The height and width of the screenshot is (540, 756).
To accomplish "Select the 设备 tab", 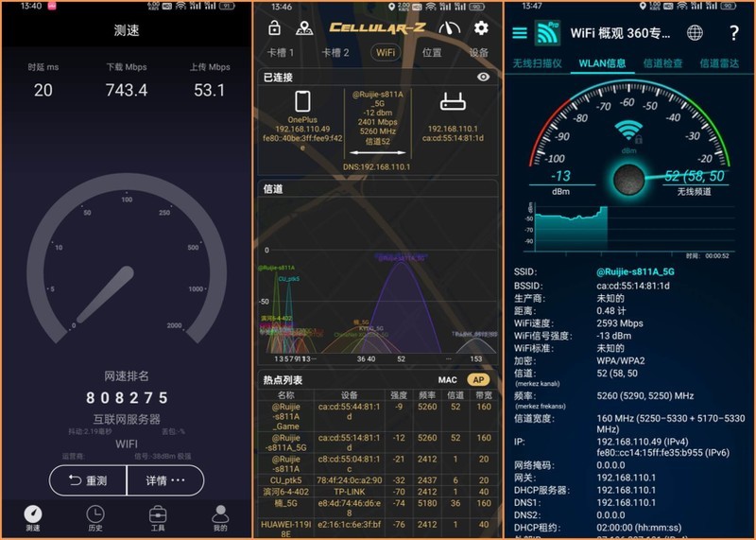I will pos(479,53).
